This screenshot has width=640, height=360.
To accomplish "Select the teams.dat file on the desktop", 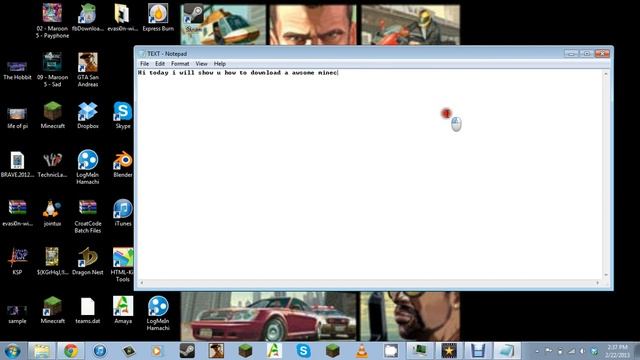I will (x=87, y=311).
